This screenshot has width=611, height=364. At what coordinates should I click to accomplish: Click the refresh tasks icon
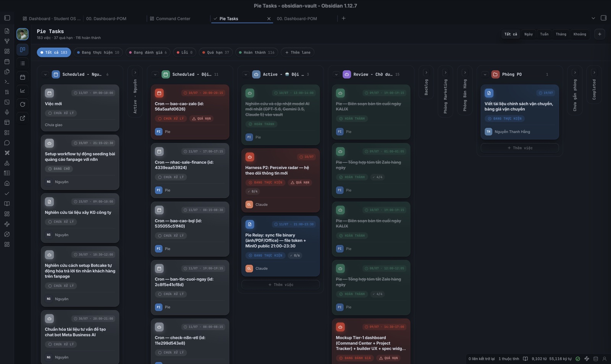click(x=23, y=104)
